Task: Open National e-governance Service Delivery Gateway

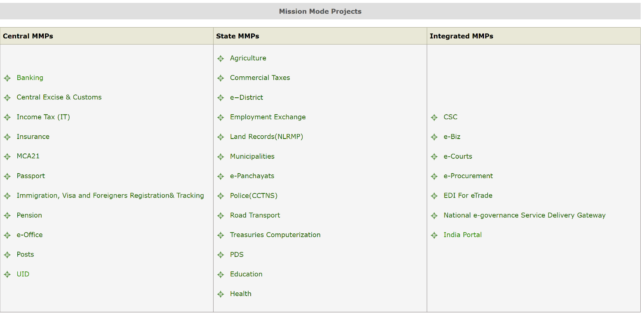Action: coord(524,215)
